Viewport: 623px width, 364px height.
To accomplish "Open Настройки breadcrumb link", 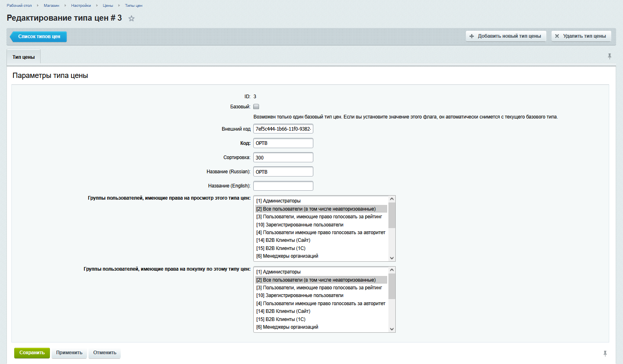I will point(81,6).
